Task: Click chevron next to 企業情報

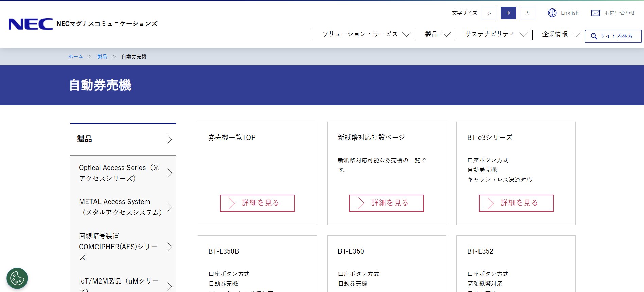Action: [576, 34]
